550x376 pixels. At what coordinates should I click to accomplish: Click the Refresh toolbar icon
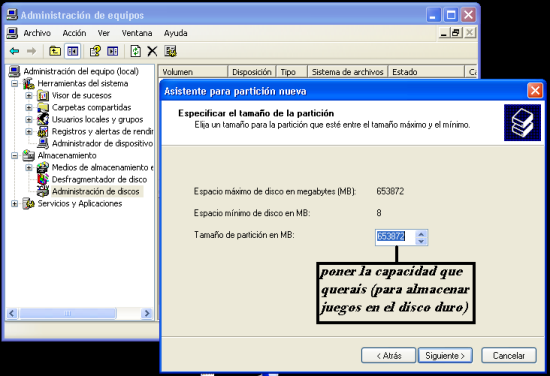tap(135, 51)
